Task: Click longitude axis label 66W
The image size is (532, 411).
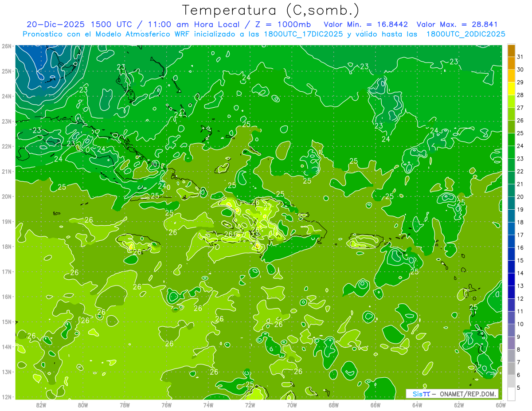Action: tap(375, 405)
